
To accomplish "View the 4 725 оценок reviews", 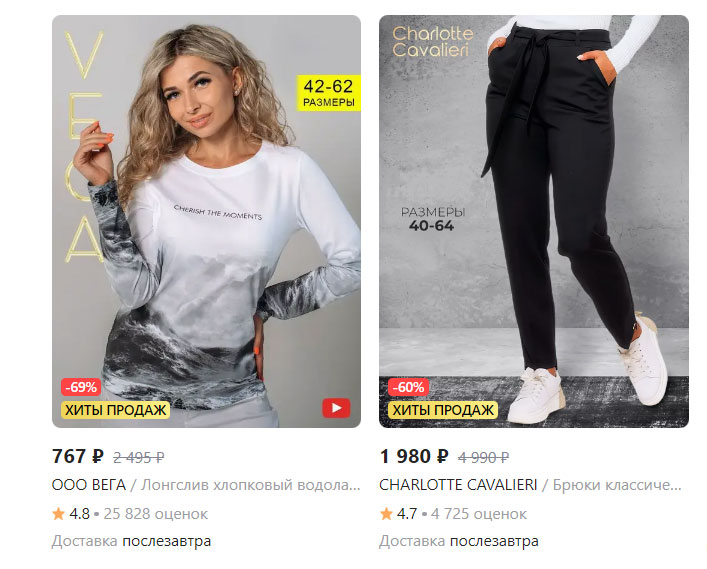I will tap(479, 514).
